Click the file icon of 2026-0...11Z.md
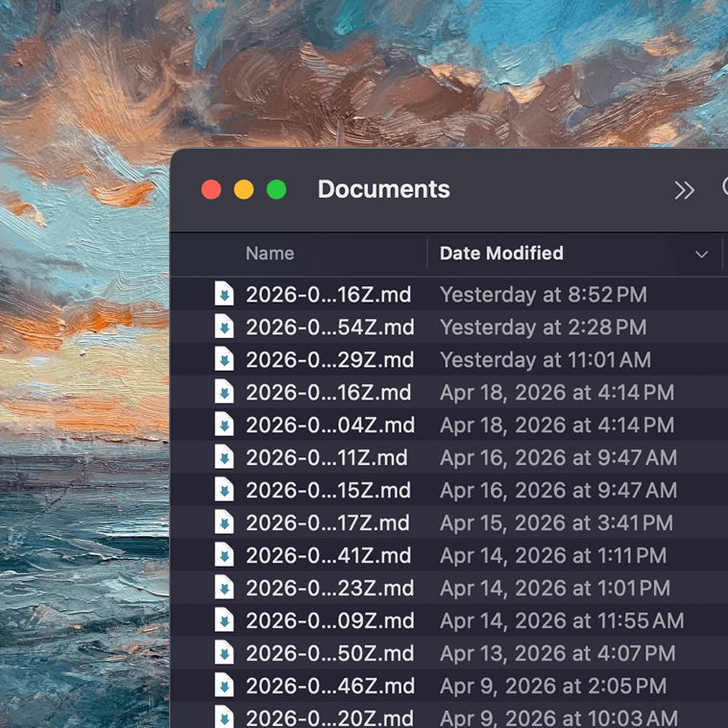Image resolution: width=728 pixels, height=728 pixels. 224,457
